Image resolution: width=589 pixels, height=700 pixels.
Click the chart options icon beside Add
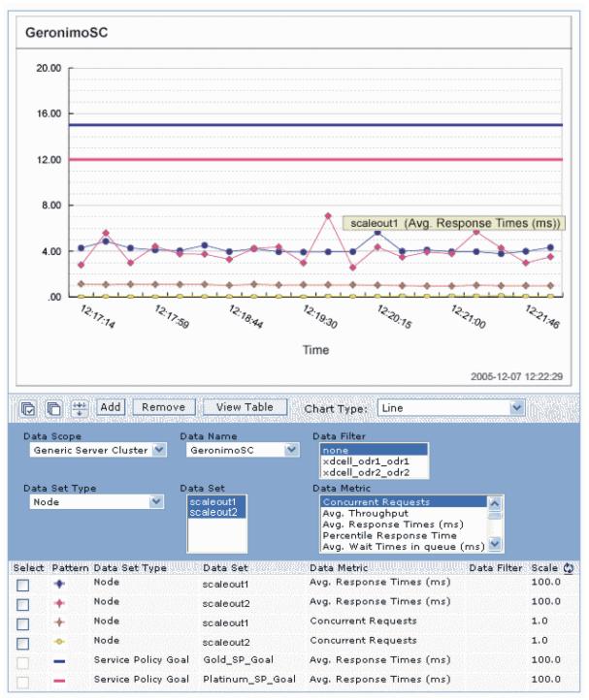(x=80, y=408)
